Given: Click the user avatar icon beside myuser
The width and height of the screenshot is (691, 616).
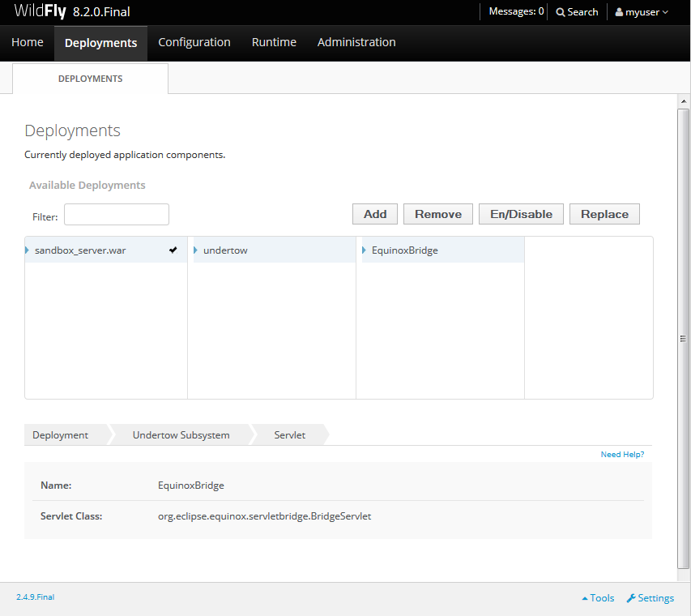Looking at the screenshot, I should point(619,12).
